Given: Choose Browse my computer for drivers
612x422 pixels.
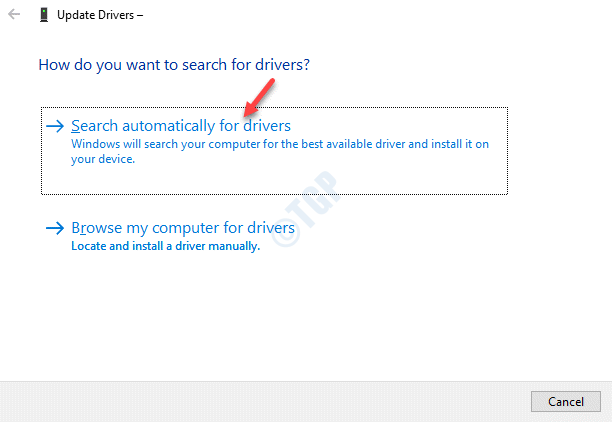Looking at the screenshot, I should [183, 228].
